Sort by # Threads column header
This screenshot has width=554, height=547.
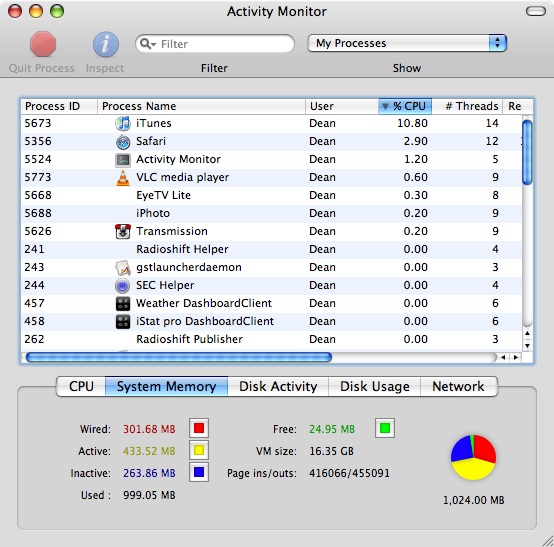pyautogui.click(x=467, y=106)
